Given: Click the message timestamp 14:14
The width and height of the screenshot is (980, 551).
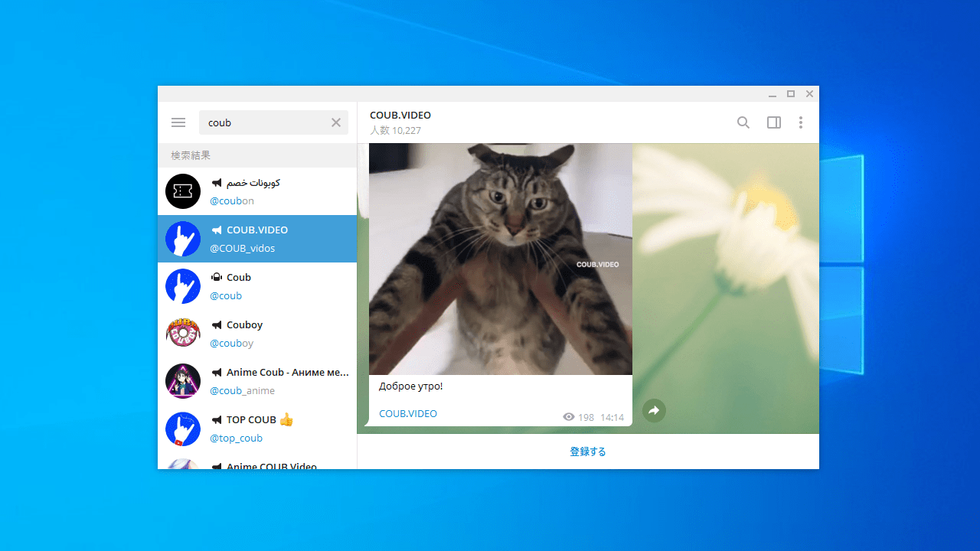Looking at the screenshot, I should [612, 418].
